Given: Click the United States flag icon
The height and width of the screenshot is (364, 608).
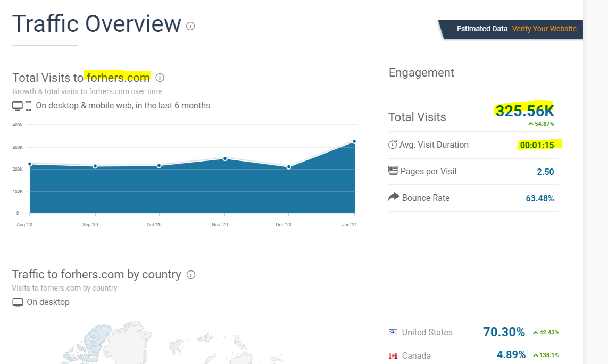Looking at the screenshot, I should tap(393, 332).
